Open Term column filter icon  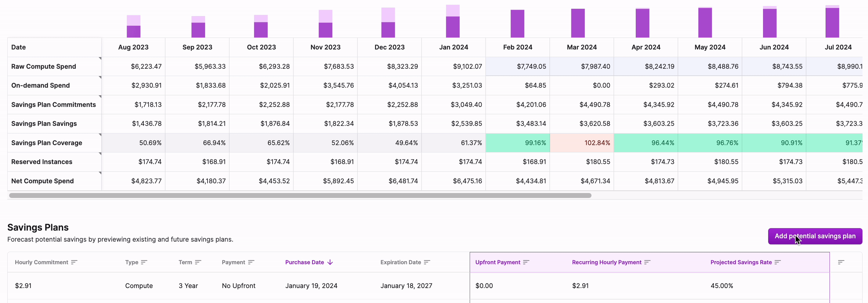(x=198, y=262)
